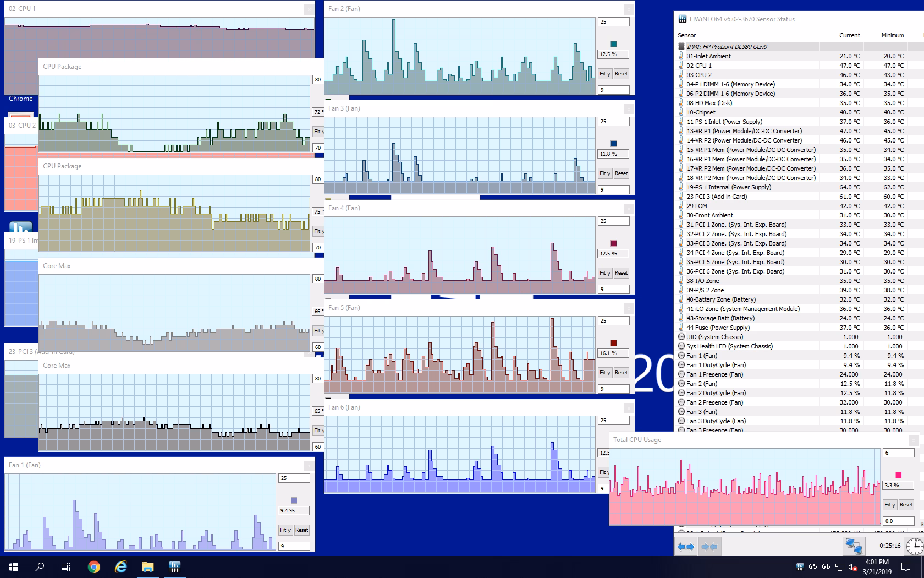Viewport: 924px width, 578px height.
Task: Click the expand arrows button in HWiNFO
Action: (x=686, y=547)
